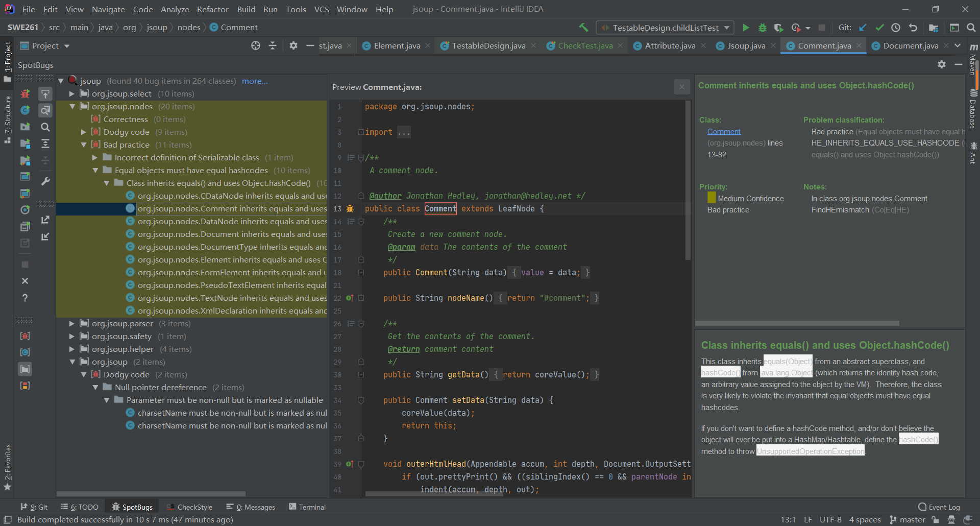Toggle scroll to source in SpotBugs toolbar
The height and width of the screenshot is (526, 980).
tap(45, 94)
